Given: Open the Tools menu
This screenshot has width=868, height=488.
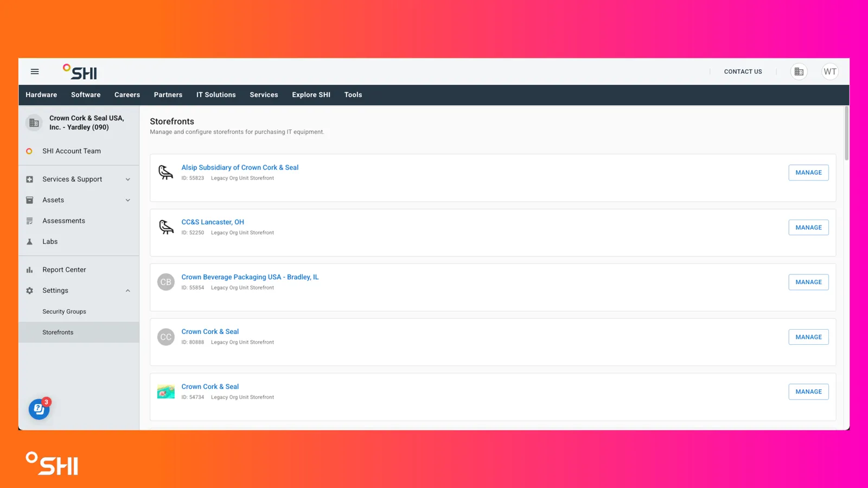Looking at the screenshot, I should click(x=353, y=95).
